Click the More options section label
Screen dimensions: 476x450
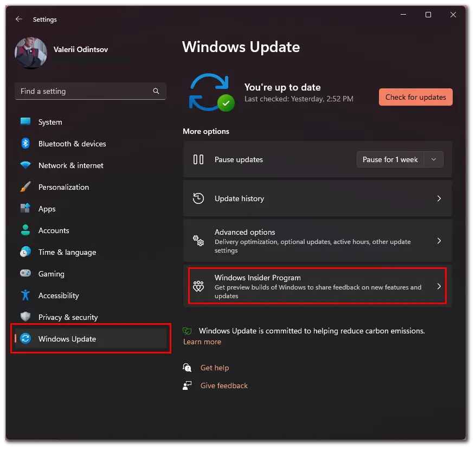(206, 131)
